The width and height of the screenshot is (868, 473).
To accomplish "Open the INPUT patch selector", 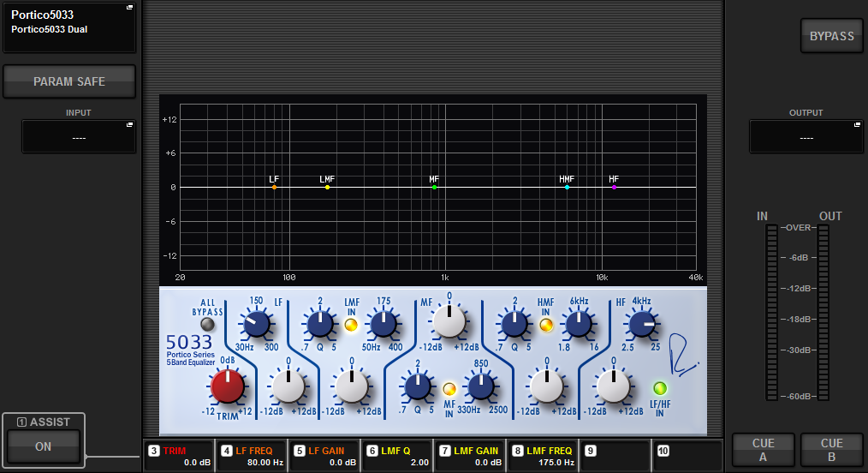I will coord(79,137).
